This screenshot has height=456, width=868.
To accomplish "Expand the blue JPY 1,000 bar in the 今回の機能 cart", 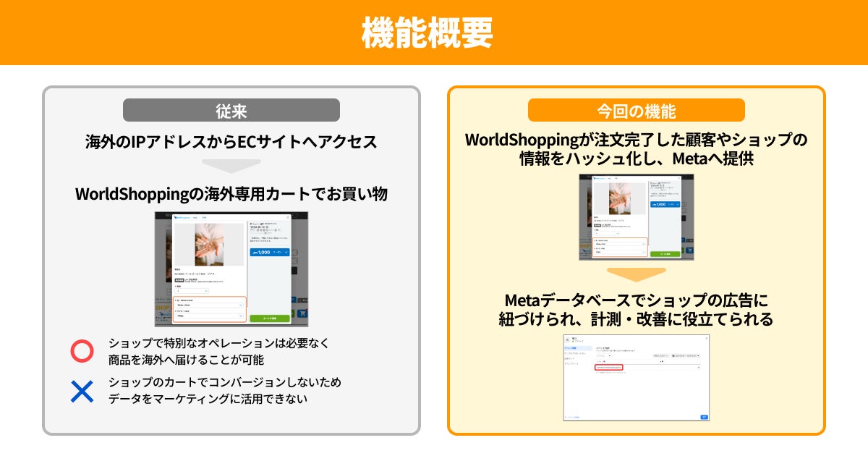I will [x=665, y=204].
